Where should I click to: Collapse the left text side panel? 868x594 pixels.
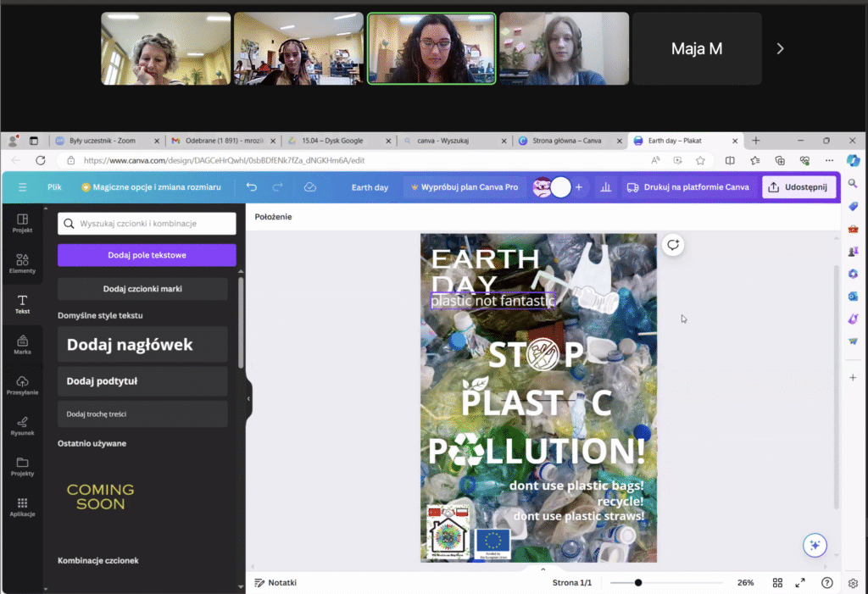click(248, 398)
